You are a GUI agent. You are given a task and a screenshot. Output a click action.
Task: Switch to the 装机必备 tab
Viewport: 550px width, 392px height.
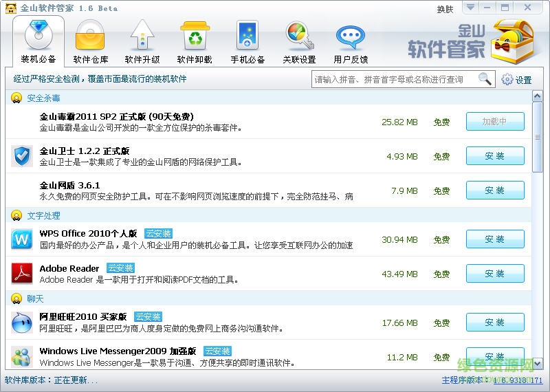pyautogui.click(x=38, y=41)
